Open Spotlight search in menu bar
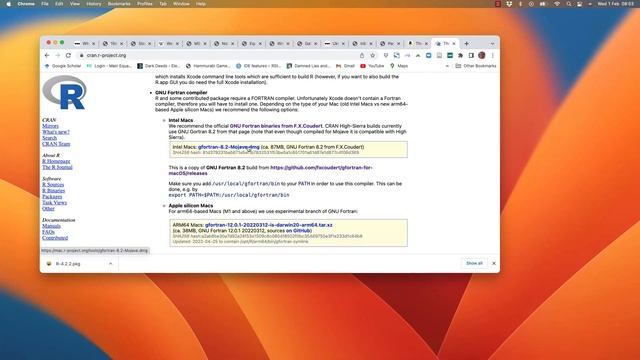This screenshot has height=360, width=640. (569, 4)
